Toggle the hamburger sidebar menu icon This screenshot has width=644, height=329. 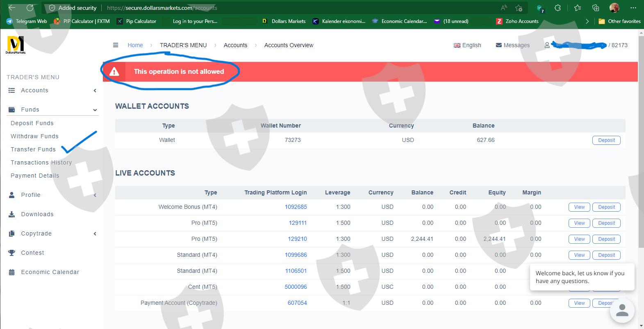click(116, 45)
